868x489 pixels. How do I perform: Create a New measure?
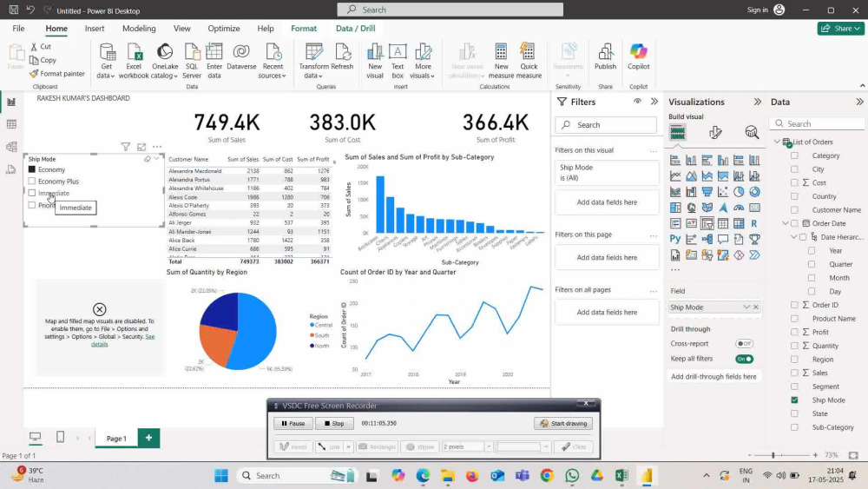tap(501, 61)
